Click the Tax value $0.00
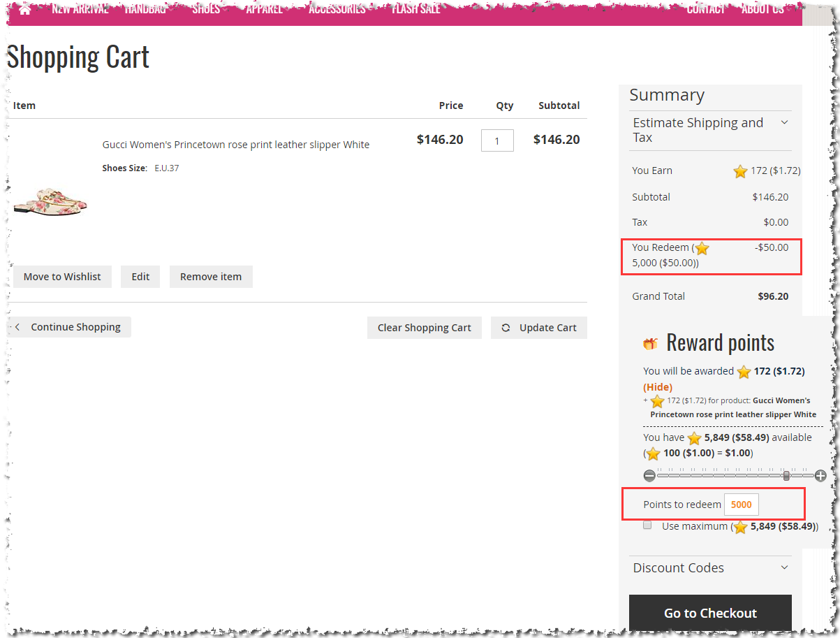840x638 pixels. (x=776, y=222)
